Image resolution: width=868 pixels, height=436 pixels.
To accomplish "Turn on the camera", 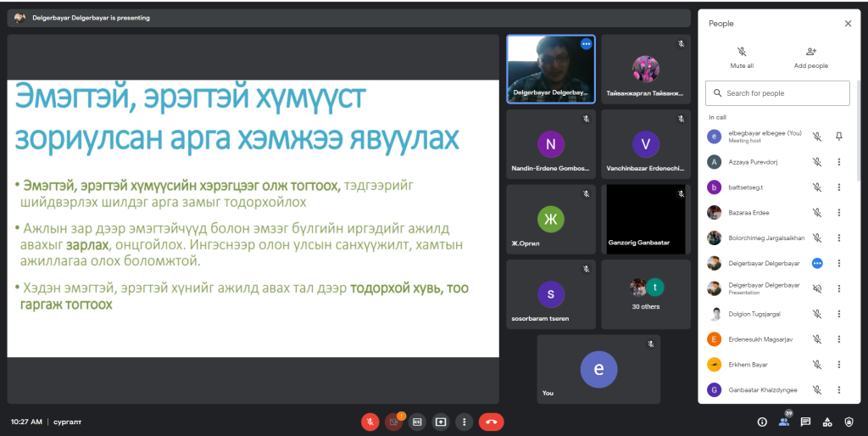I will [393, 422].
